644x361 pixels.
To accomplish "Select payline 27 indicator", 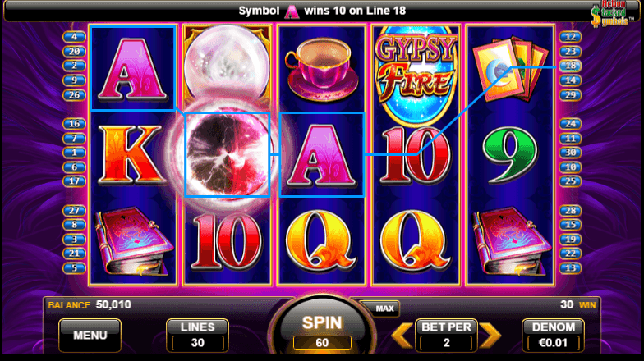I will [74, 211].
